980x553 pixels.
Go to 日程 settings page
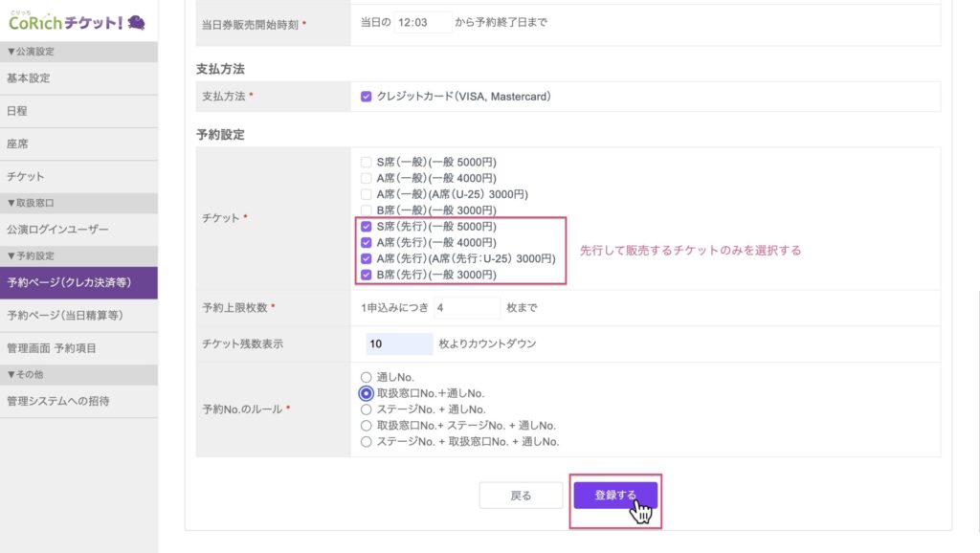click(17, 111)
